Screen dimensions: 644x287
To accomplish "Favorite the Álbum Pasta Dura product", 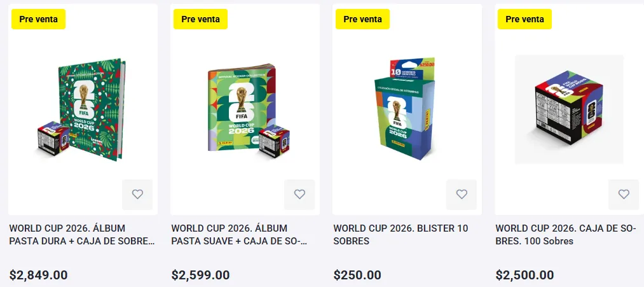I will coord(137,195).
